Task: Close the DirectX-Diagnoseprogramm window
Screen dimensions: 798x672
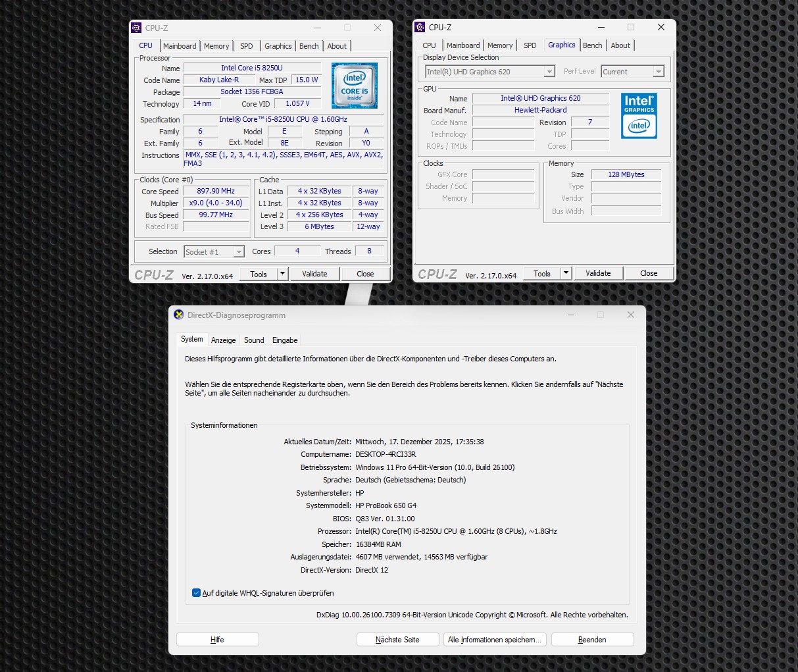Action: pos(630,315)
